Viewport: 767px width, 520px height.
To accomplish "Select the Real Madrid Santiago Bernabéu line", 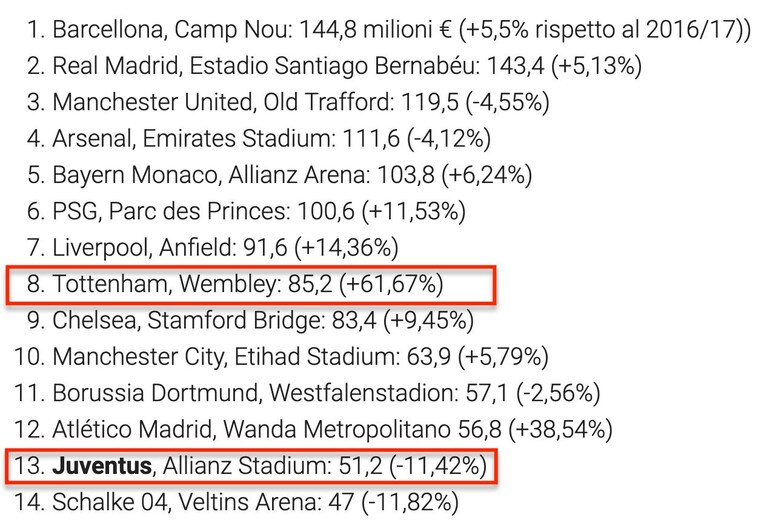I will (x=334, y=66).
